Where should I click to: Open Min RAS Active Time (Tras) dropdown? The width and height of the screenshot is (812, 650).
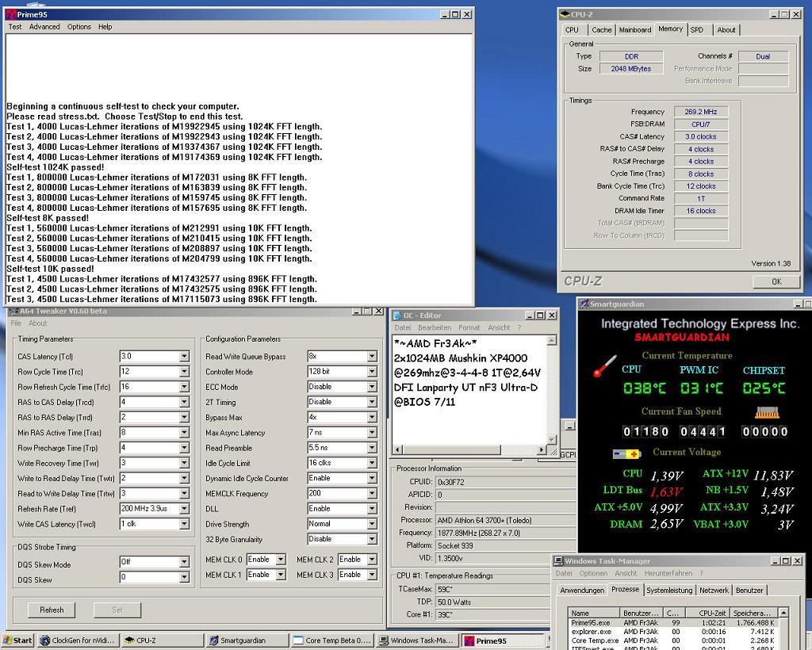184,433
